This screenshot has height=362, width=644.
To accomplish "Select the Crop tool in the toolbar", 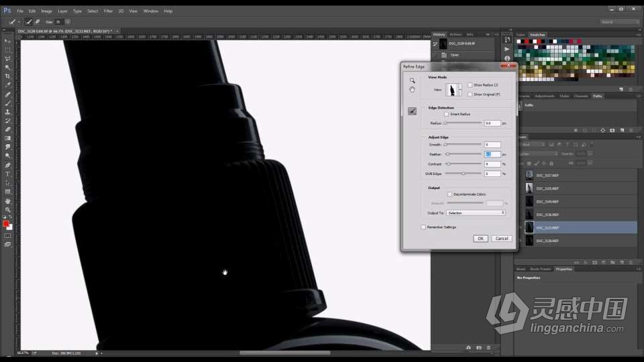I will pyautogui.click(x=8, y=76).
